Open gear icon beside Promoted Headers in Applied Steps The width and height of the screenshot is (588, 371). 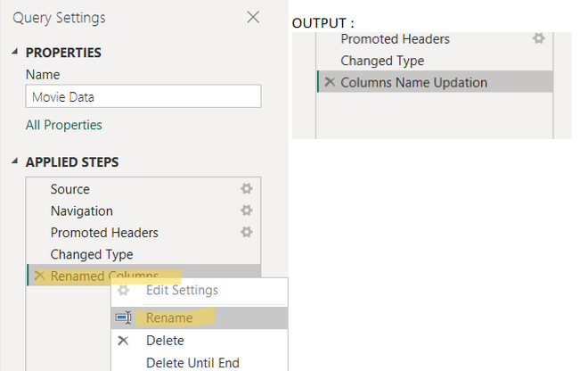(x=247, y=233)
